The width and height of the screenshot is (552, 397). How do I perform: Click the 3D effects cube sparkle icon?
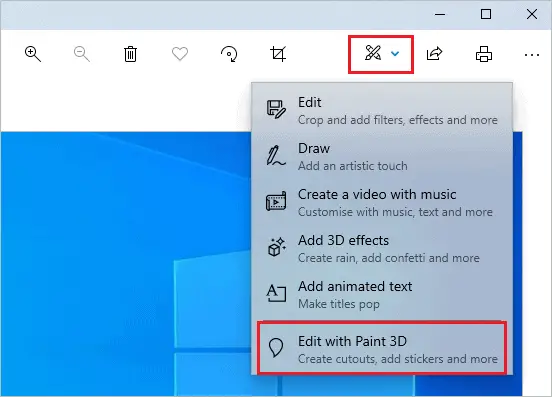276,247
